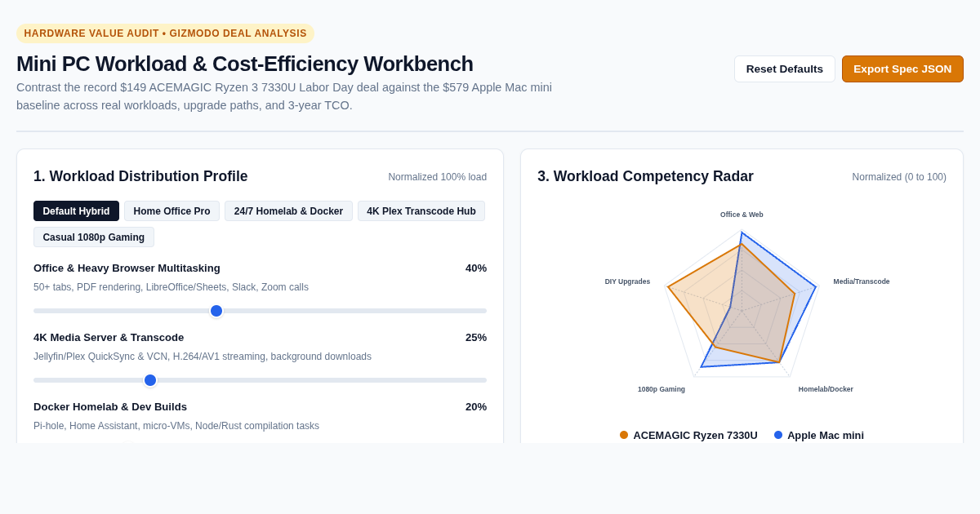The height and width of the screenshot is (514, 980).
Task: Click the Docker Homelab & Dev Builds label
Action: (x=110, y=407)
